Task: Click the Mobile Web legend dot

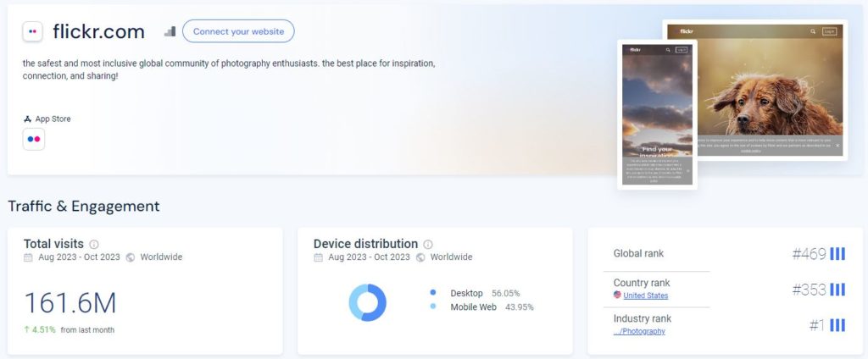Action: coord(433,307)
